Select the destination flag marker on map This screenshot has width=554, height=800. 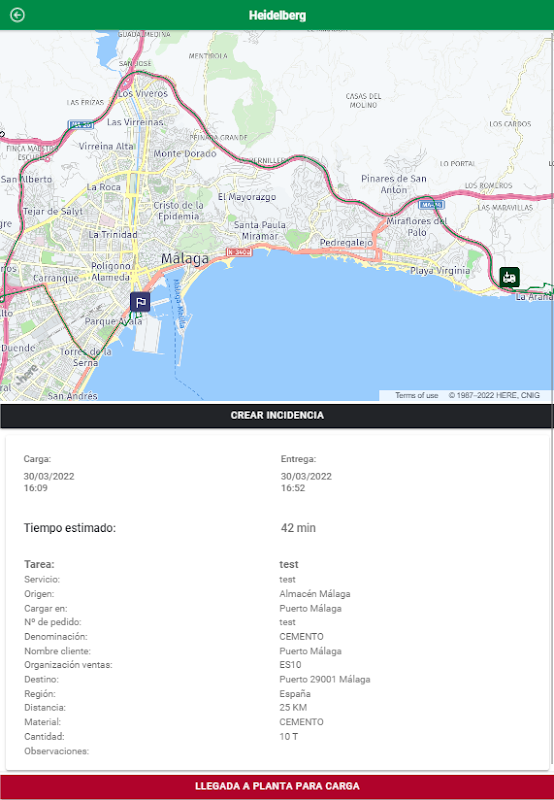140,302
